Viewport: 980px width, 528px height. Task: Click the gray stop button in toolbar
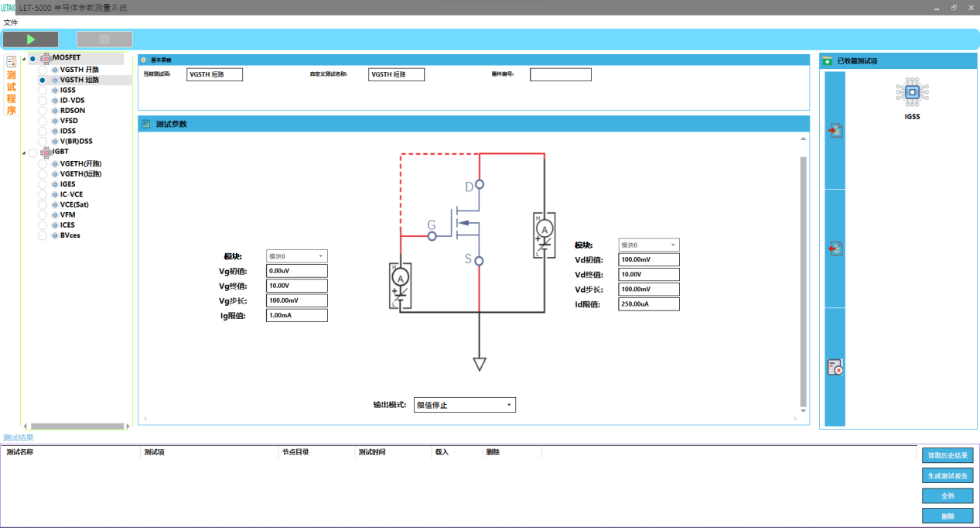pos(104,39)
